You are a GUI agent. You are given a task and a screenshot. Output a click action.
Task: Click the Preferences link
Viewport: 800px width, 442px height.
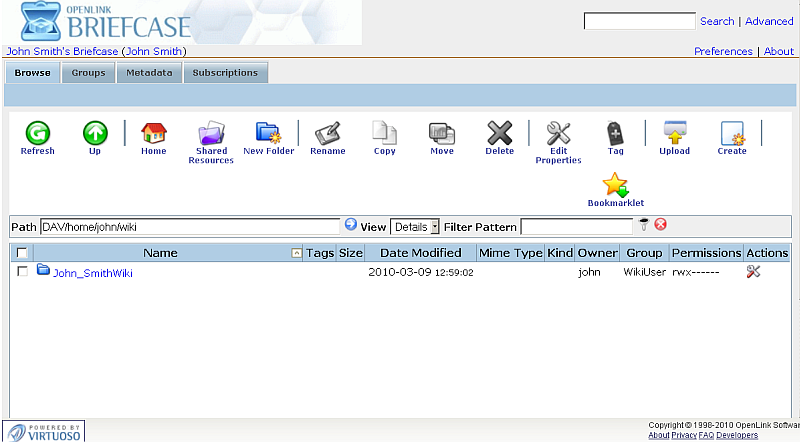coord(723,51)
